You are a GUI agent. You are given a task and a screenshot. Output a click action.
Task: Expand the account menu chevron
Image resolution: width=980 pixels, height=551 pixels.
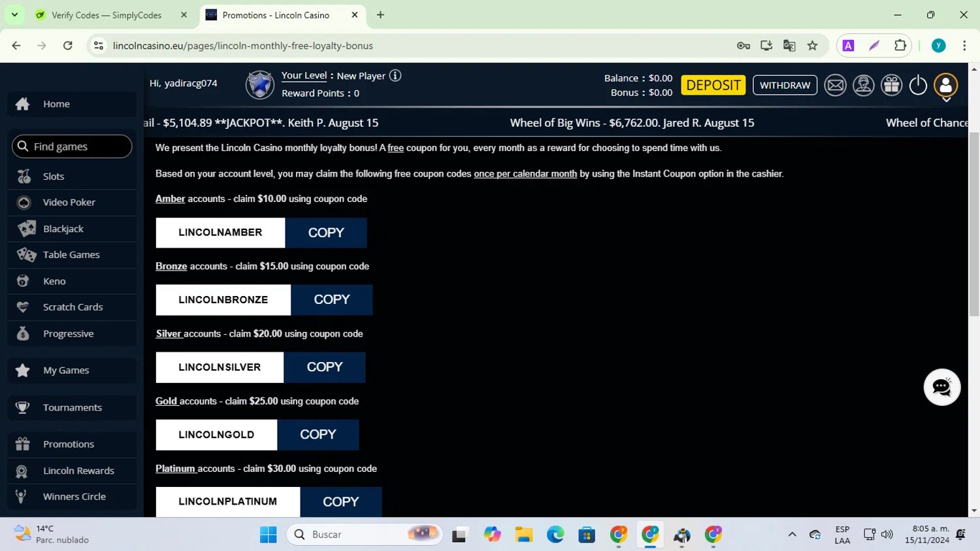[946, 100]
